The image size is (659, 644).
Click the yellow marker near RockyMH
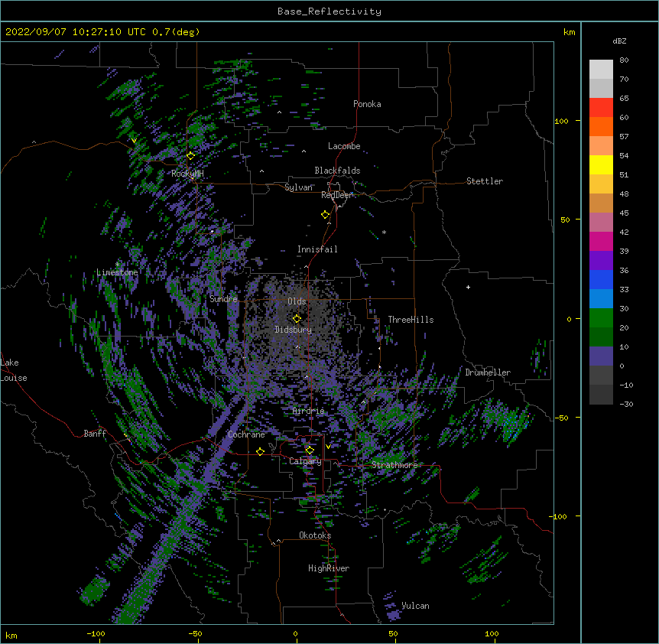coord(191,155)
